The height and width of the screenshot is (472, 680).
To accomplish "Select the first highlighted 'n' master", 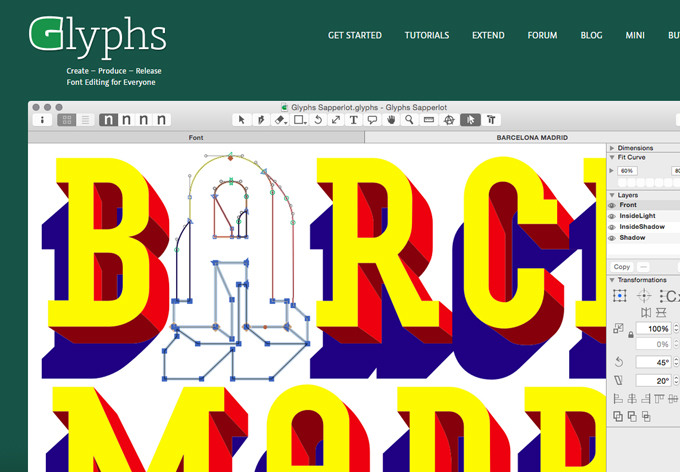I will [108, 120].
